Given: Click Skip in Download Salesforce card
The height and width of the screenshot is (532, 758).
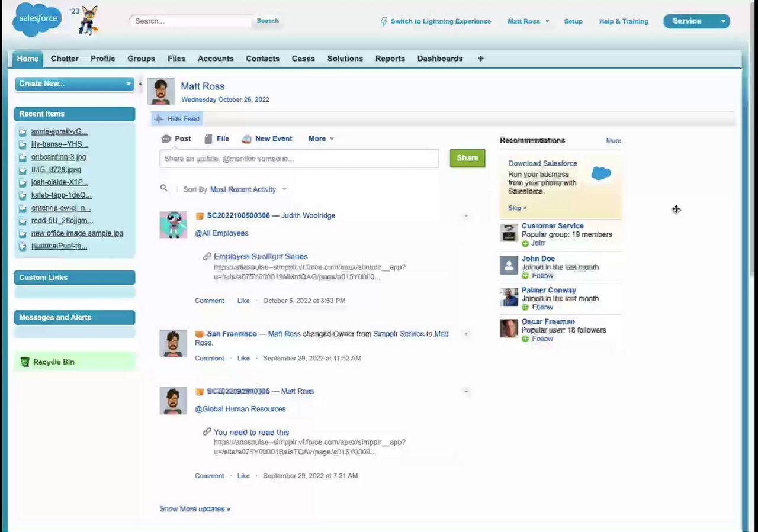Looking at the screenshot, I should click(517, 208).
